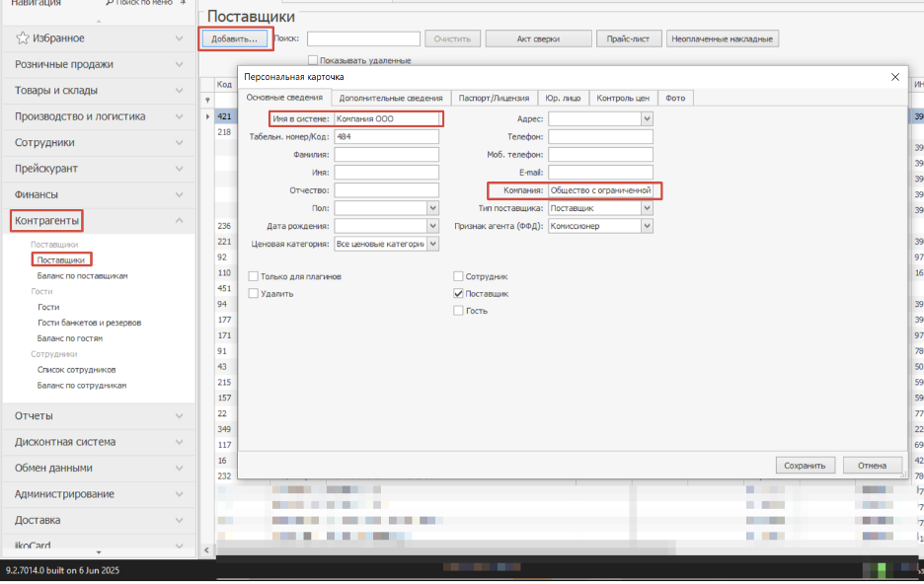Click the filter funnel icon under Код column

[207, 100]
